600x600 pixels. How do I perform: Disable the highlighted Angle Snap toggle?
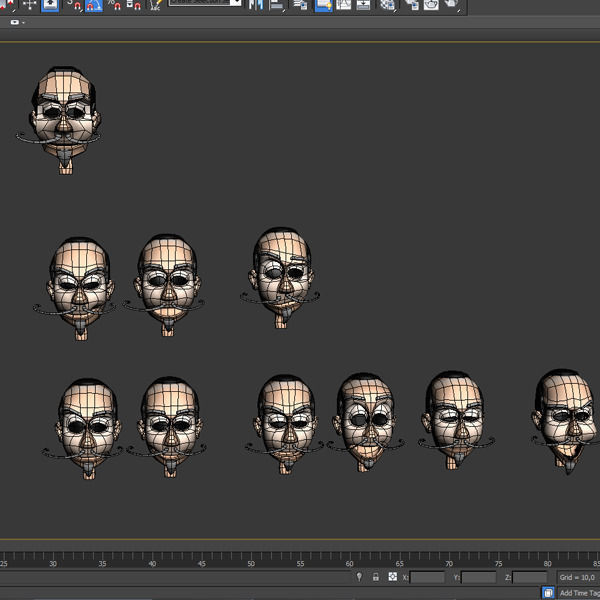coord(94,4)
